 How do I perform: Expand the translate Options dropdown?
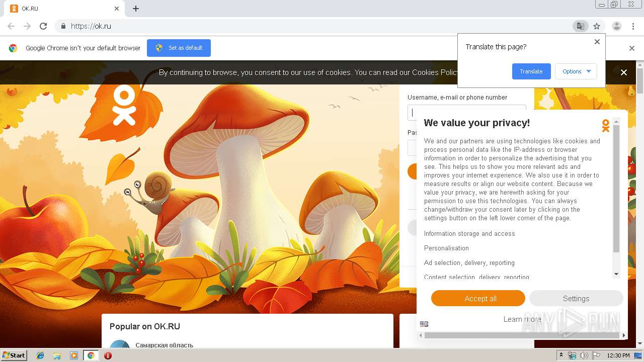point(576,71)
